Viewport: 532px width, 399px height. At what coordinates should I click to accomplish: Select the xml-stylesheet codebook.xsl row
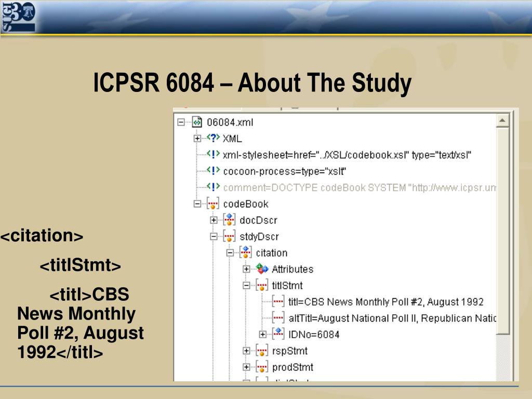pyautogui.click(x=347, y=155)
